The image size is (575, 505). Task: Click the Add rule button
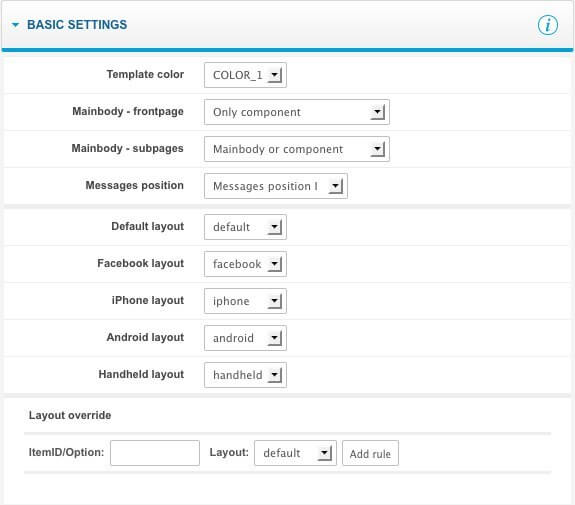(x=370, y=453)
